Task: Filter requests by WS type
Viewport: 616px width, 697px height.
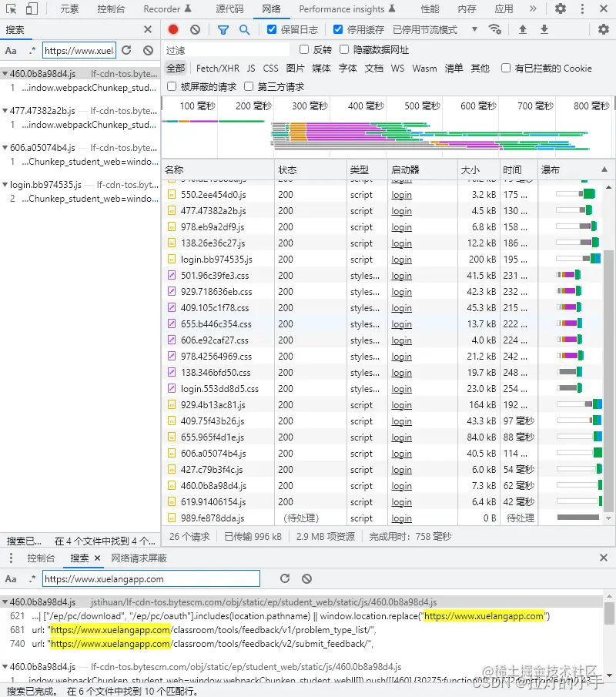Action: (398, 68)
